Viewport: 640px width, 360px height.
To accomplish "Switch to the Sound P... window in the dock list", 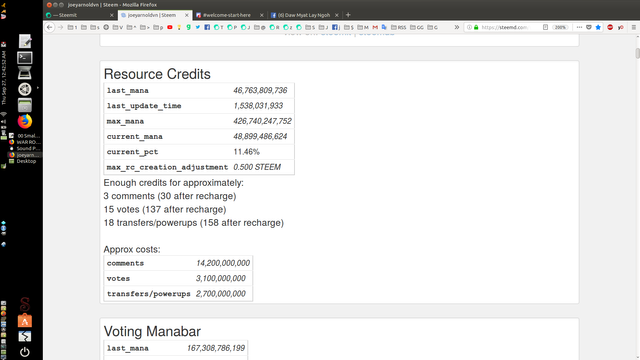I will tap(24, 149).
